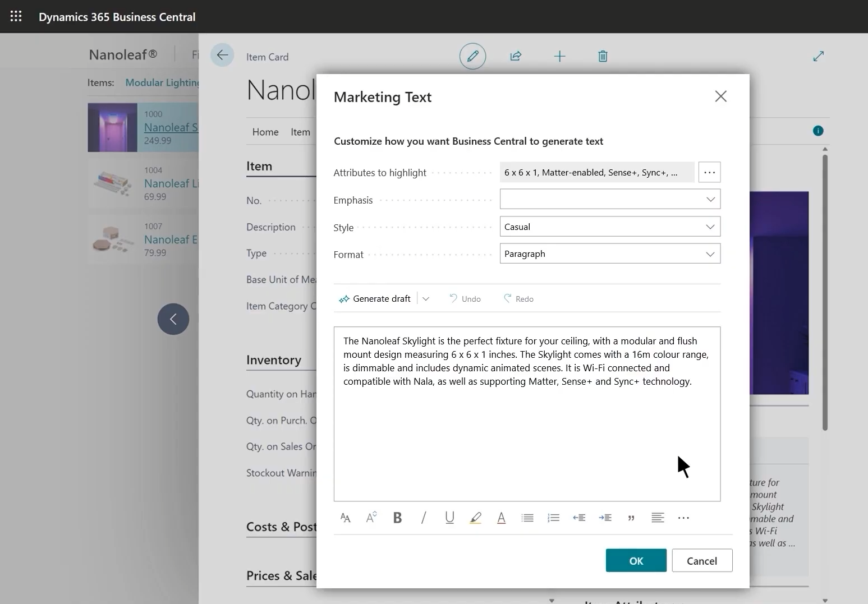Open more formatting options ellipsis
The width and height of the screenshot is (868, 604).
click(683, 518)
